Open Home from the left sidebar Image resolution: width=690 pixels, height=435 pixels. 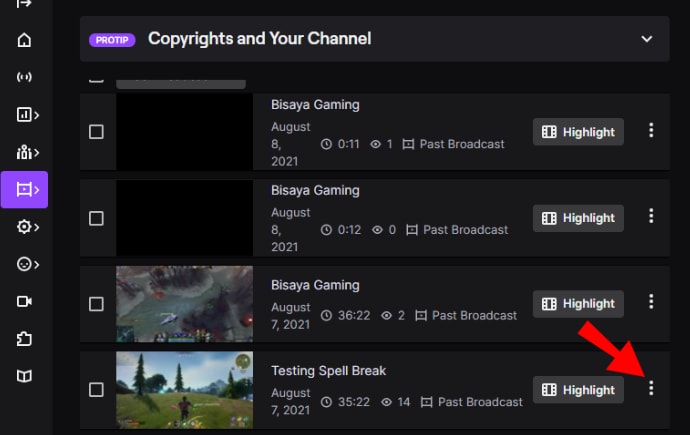click(x=24, y=40)
